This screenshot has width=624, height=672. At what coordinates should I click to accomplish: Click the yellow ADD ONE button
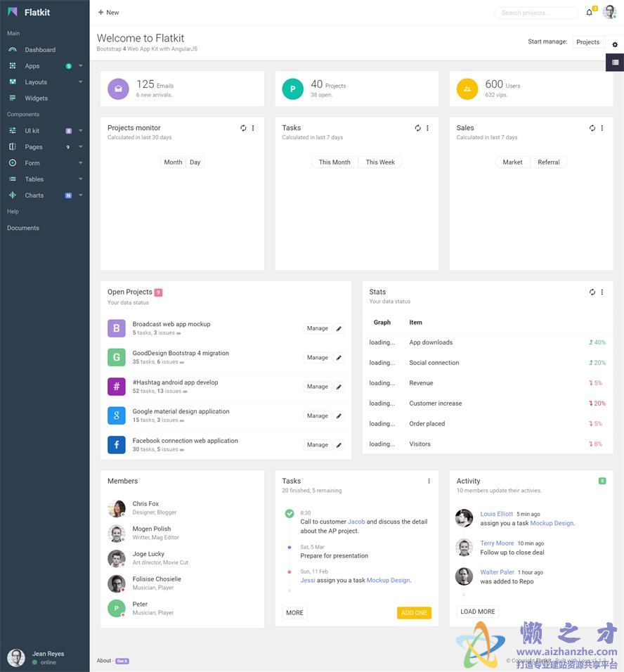click(x=414, y=613)
